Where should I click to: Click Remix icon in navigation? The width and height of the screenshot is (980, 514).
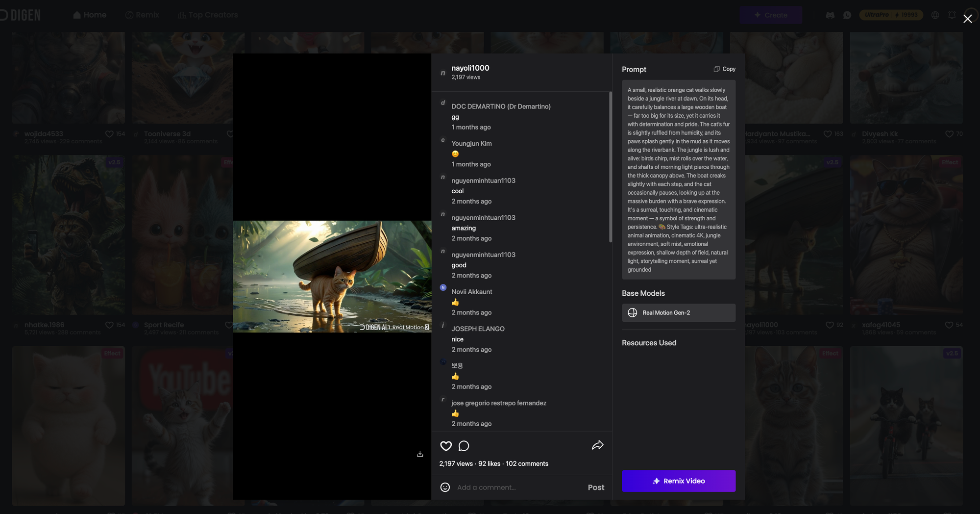pyautogui.click(x=129, y=15)
